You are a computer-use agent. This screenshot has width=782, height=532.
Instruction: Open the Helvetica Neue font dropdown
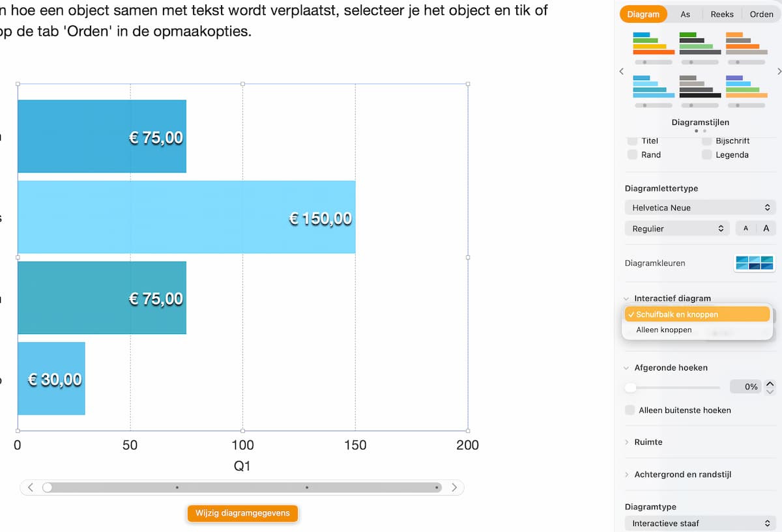700,208
